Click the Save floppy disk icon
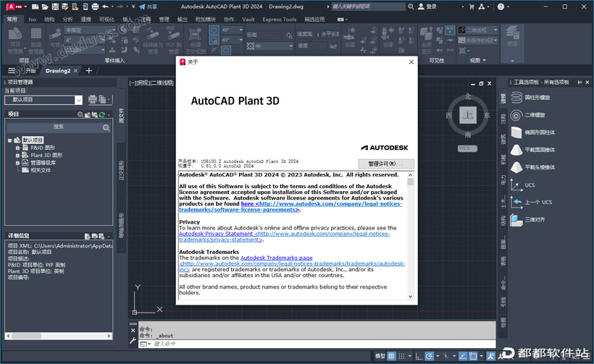This screenshot has width=594, height=364. click(55, 7)
